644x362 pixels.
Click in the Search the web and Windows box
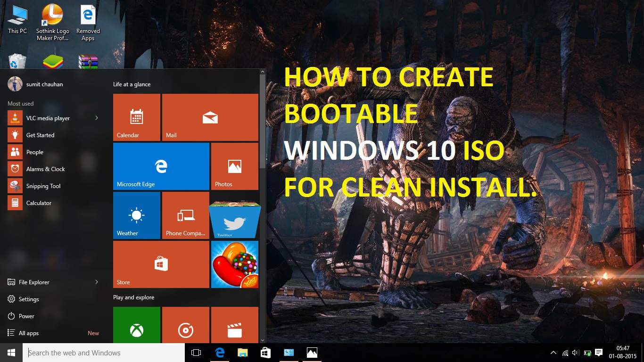[x=104, y=353]
